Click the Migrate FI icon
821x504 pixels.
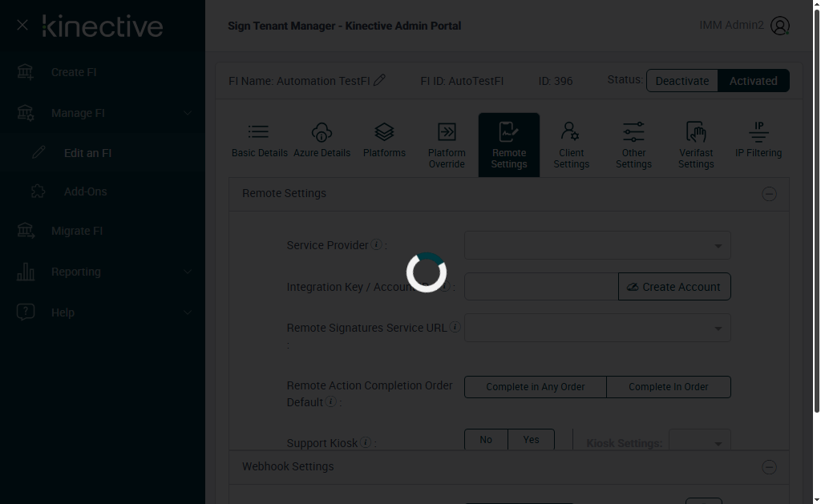pos(25,231)
